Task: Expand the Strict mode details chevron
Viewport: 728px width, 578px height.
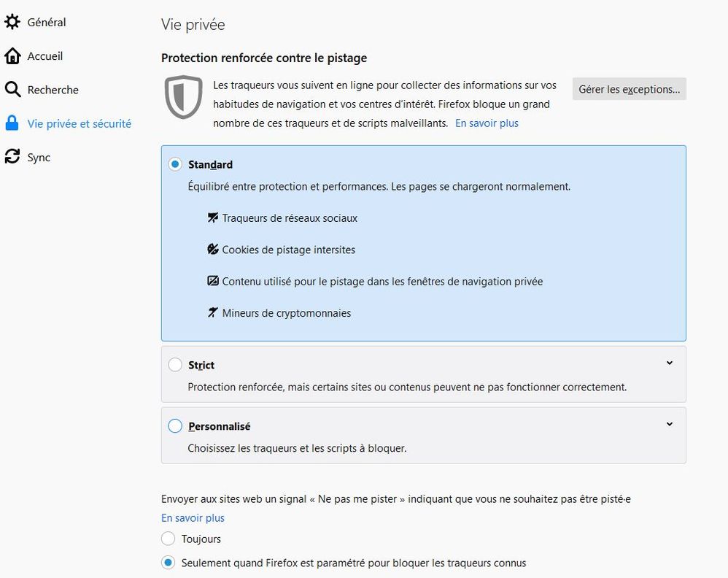Action: coord(670,363)
